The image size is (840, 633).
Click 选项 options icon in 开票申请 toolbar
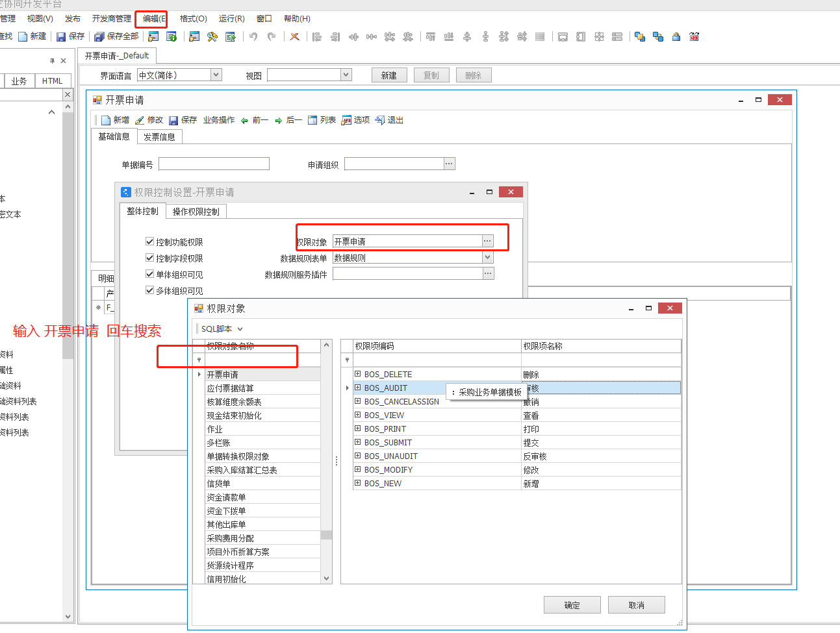(x=355, y=119)
